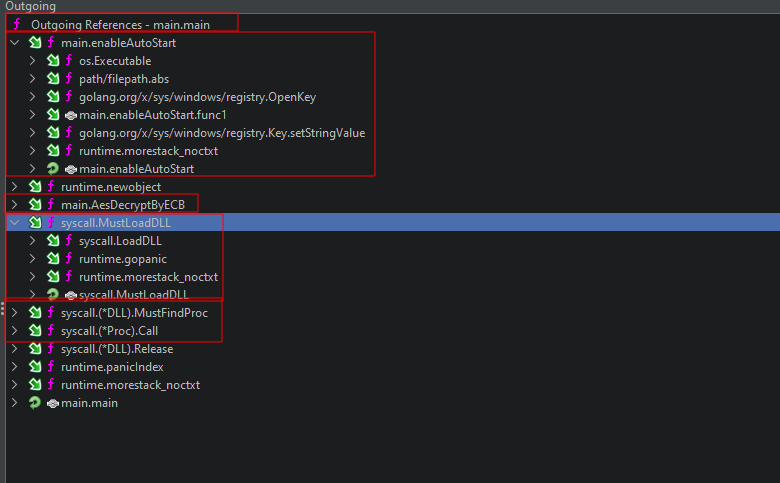Select os.Executable in the tree
The height and width of the screenshot is (483, 780).
coord(115,61)
